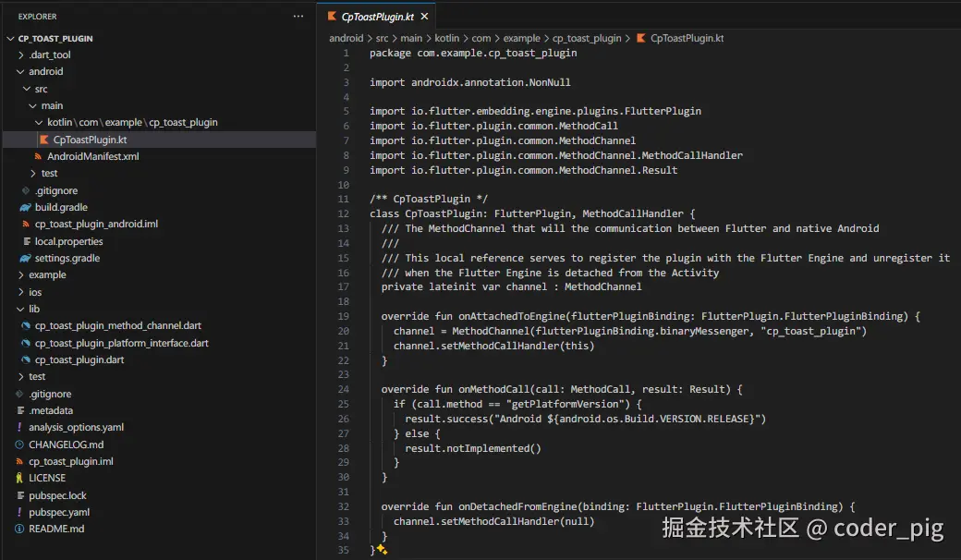Click the icon beside cp_toast_plugin.iml
The height and width of the screenshot is (560, 961).
click(x=19, y=461)
